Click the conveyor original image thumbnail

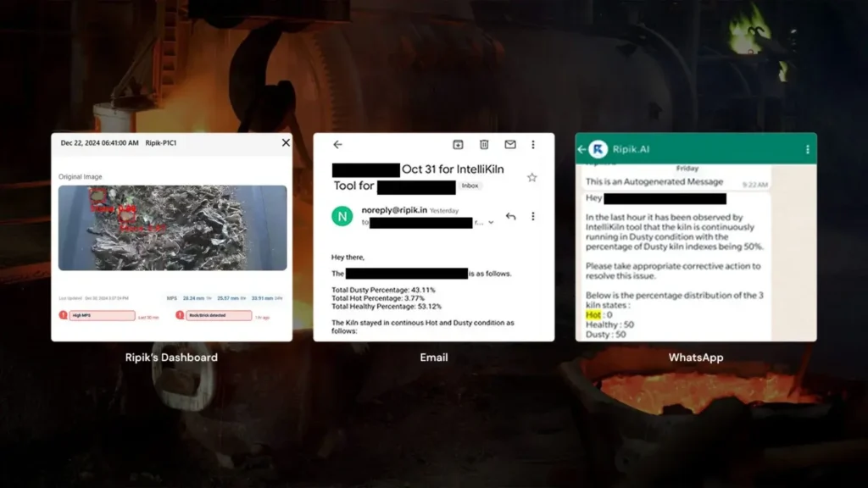(172, 228)
